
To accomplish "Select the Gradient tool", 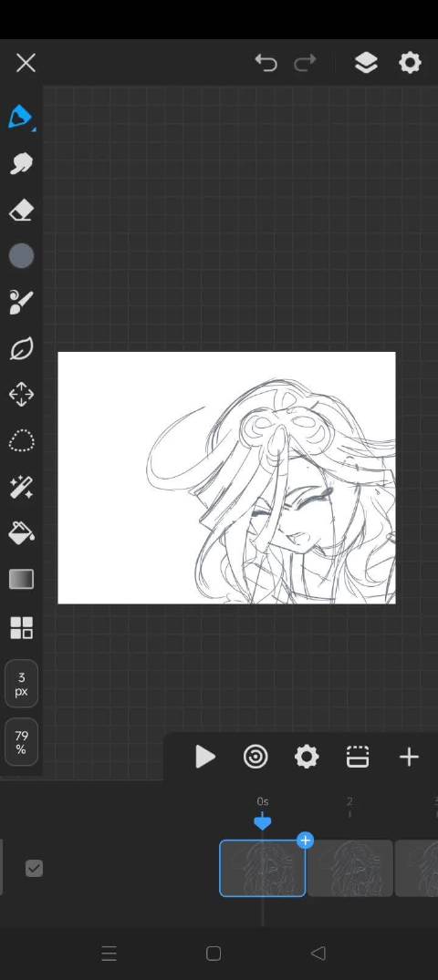I will (21, 580).
